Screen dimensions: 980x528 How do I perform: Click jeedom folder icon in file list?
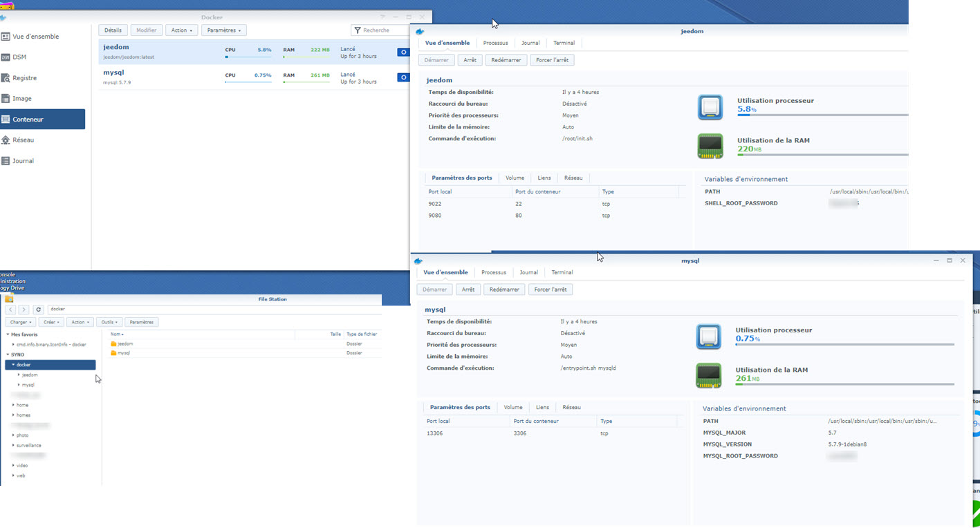point(113,343)
